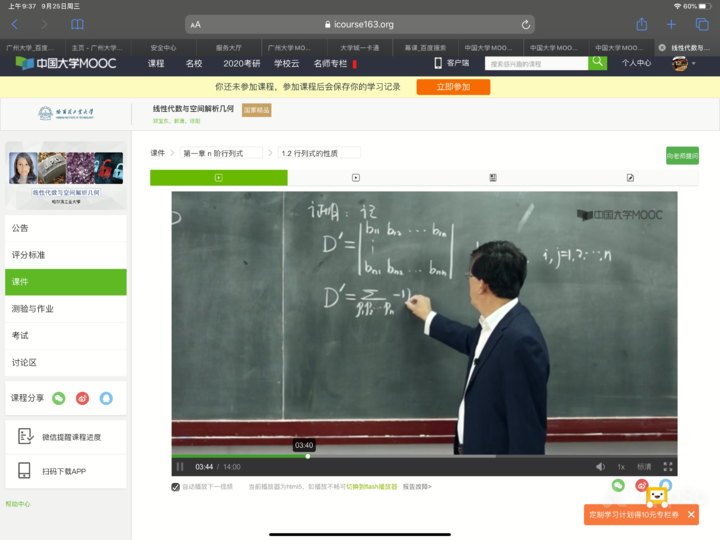Focus the course search input field

pos(536,63)
